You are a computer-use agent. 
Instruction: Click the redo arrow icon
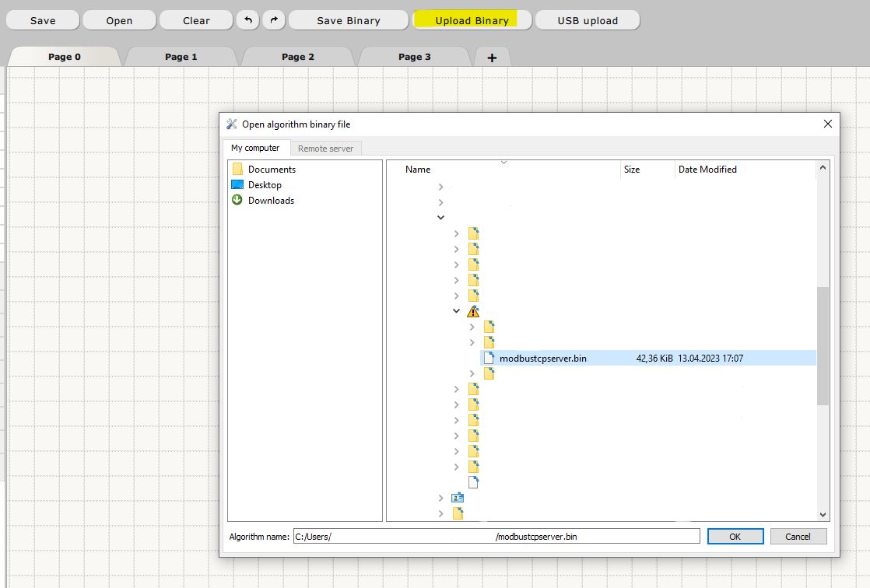pyautogui.click(x=273, y=20)
